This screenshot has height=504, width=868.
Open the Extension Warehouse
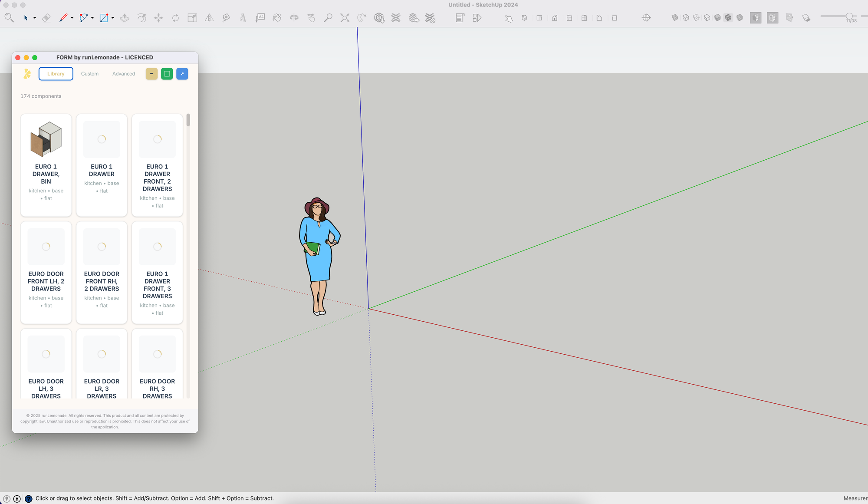pyautogui.click(x=396, y=18)
